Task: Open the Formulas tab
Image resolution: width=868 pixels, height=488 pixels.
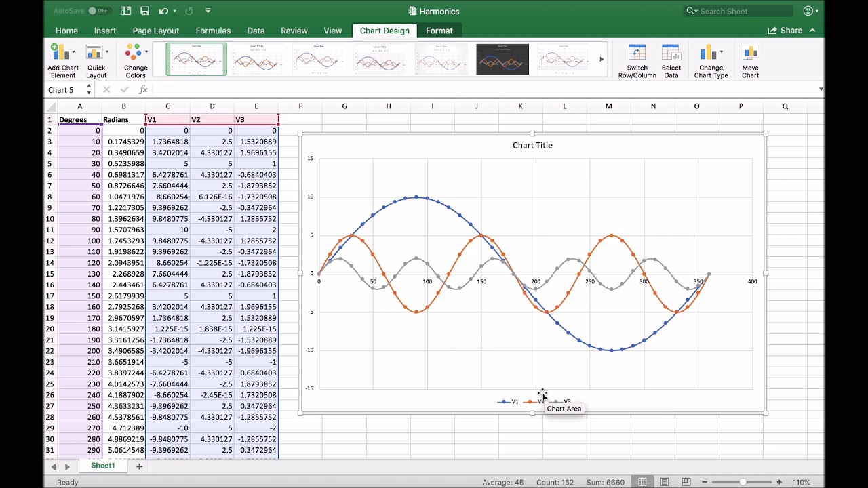Action: point(213,30)
